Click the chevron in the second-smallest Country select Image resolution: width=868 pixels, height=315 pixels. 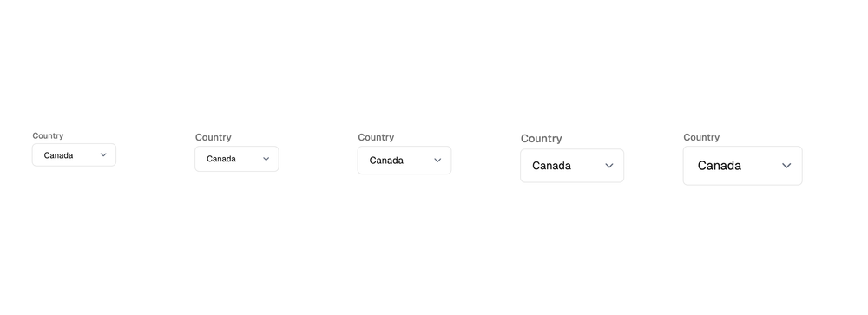point(266,159)
